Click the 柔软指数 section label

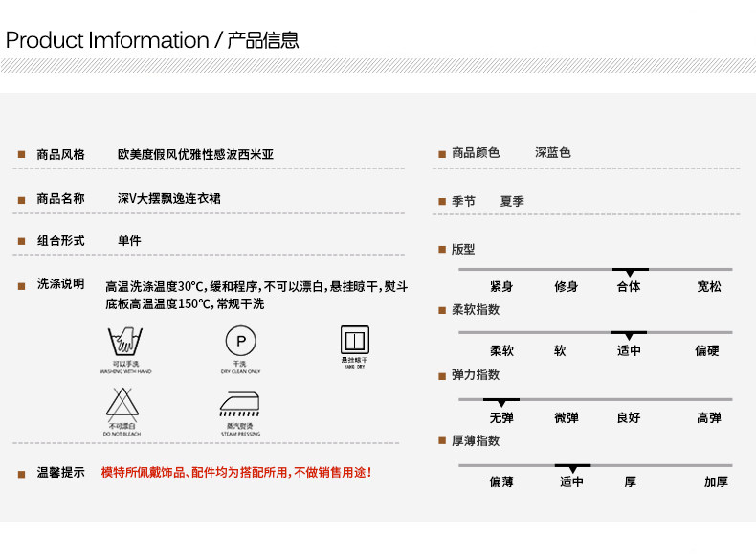coord(476,309)
